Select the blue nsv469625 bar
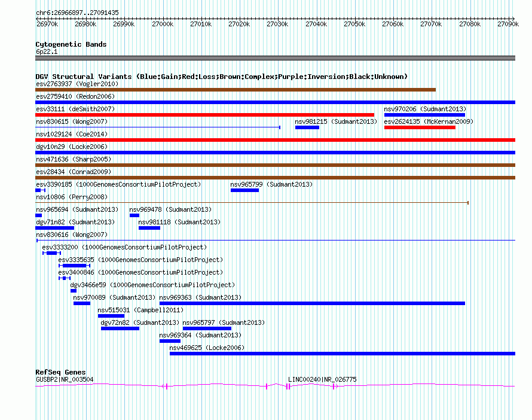Viewport: 532px width, 420px height. point(343,354)
